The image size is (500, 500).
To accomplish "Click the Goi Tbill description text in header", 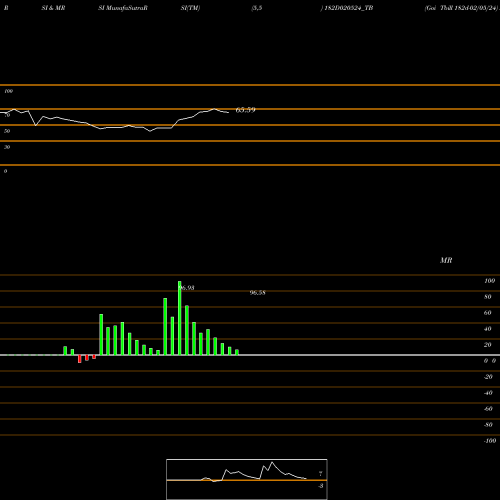I will point(461,8).
